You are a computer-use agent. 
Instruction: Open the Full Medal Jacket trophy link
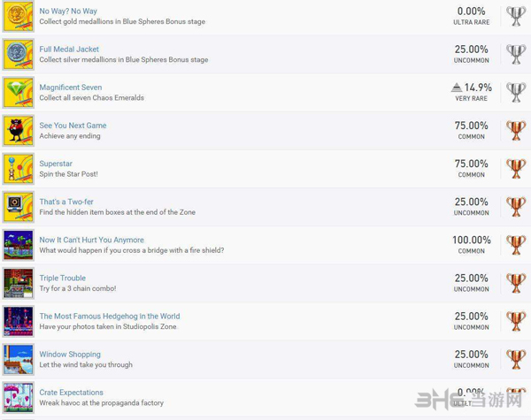(69, 50)
